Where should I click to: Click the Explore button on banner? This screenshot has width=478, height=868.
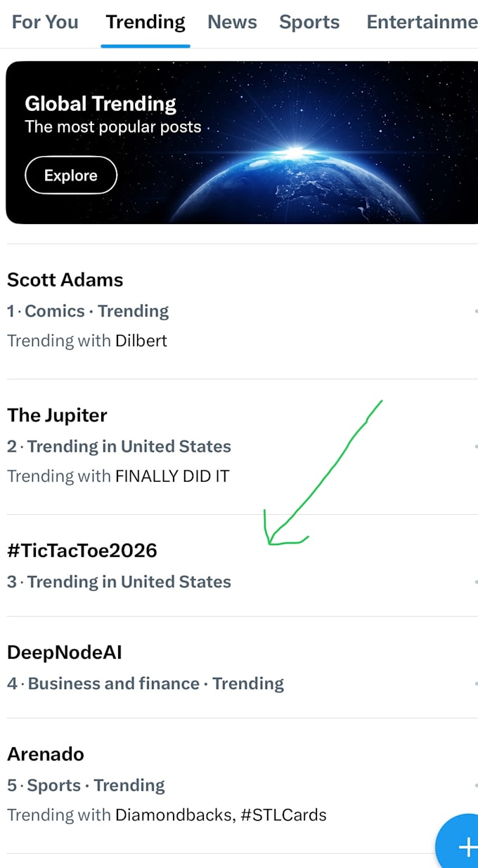pos(71,175)
